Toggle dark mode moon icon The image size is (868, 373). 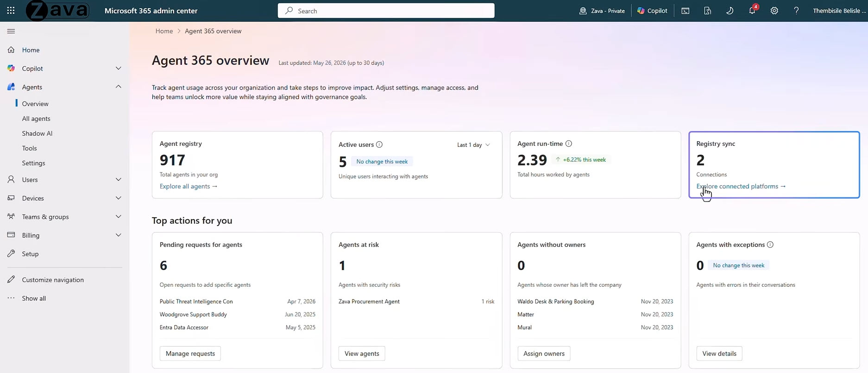click(x=730, y=11)
